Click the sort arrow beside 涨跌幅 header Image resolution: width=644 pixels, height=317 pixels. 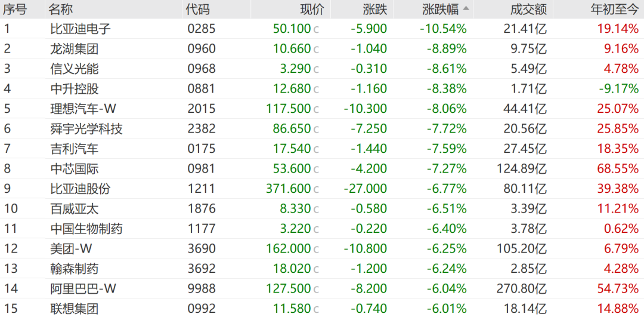tap(466, 9)
